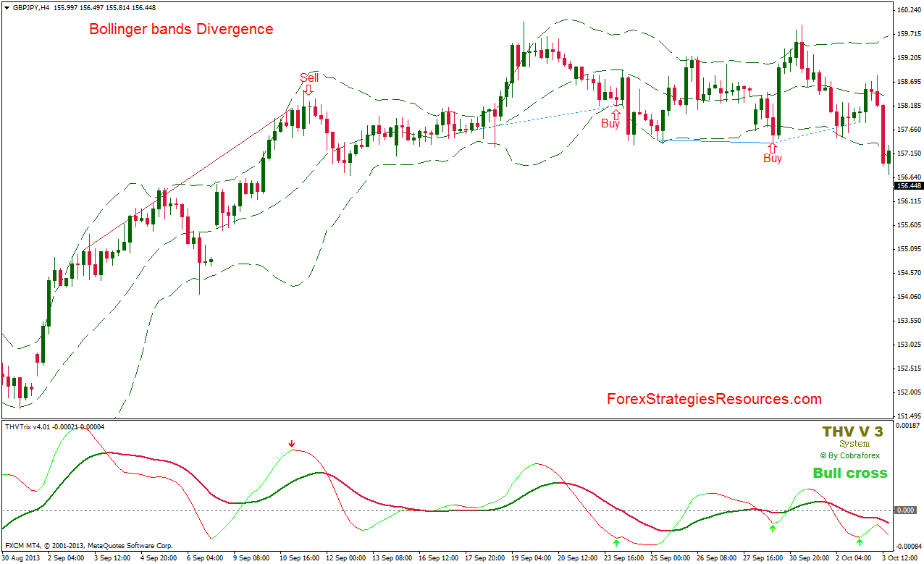The image size is (924, 564).
Task: Click the 155.095 price axis label
Action: pyautogui.click(x=908, y=249)
